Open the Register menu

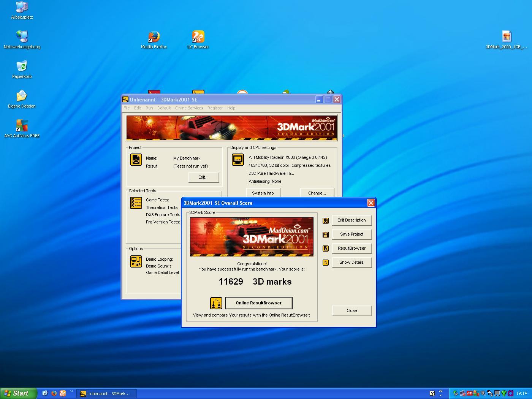[215, 108]
